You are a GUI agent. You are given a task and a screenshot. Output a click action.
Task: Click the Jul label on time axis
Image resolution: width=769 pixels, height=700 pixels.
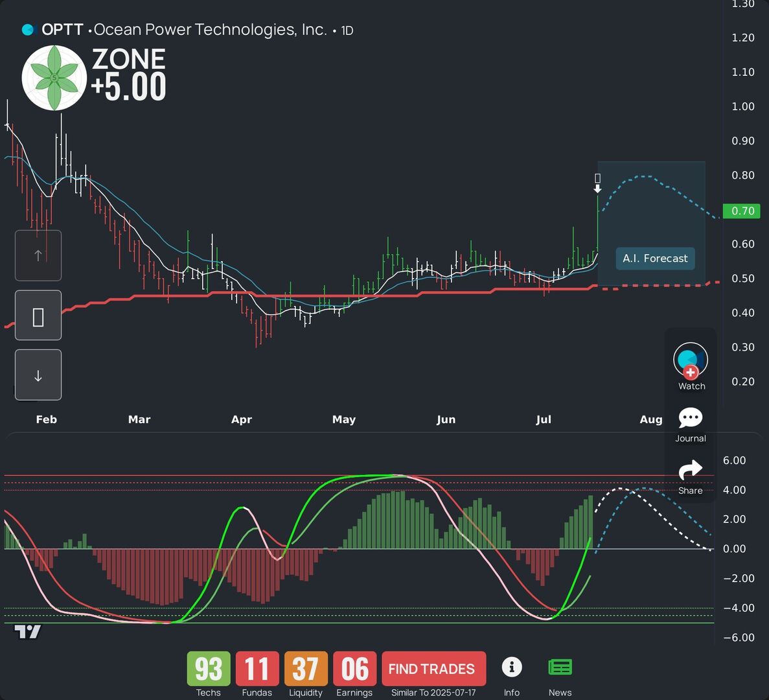pos(544,419)
